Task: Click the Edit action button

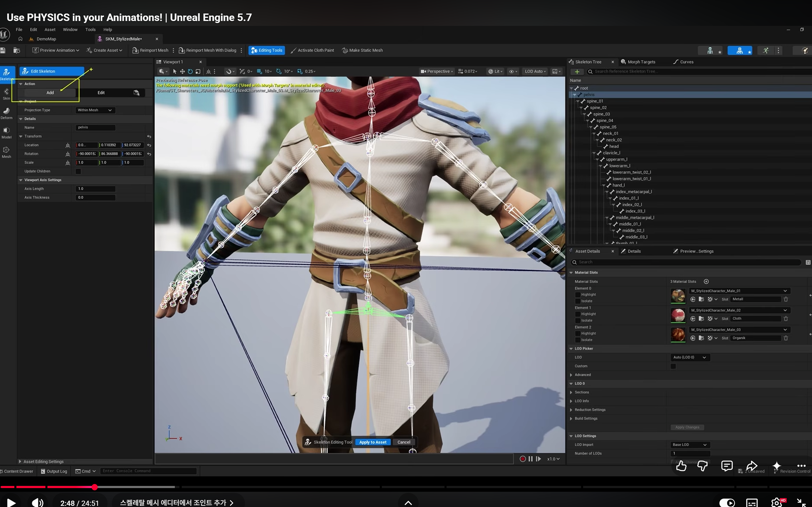Action: tap(101, 93)
